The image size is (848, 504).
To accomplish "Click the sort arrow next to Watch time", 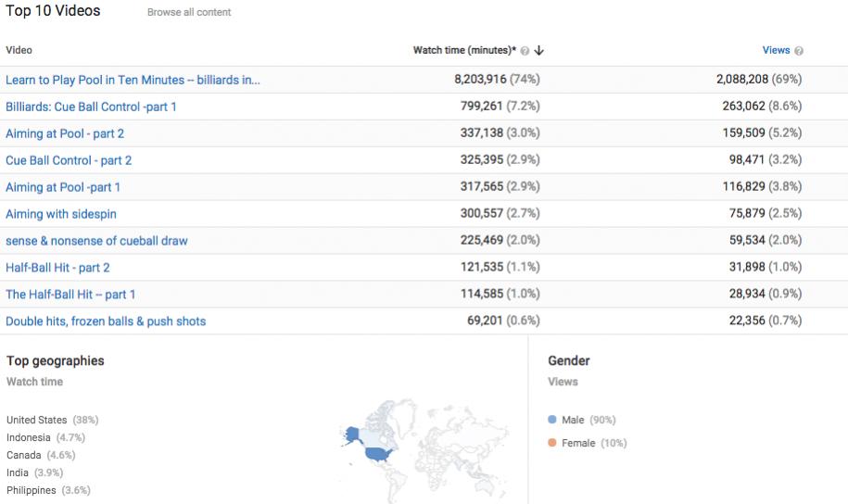I will (x=538, y=51).
